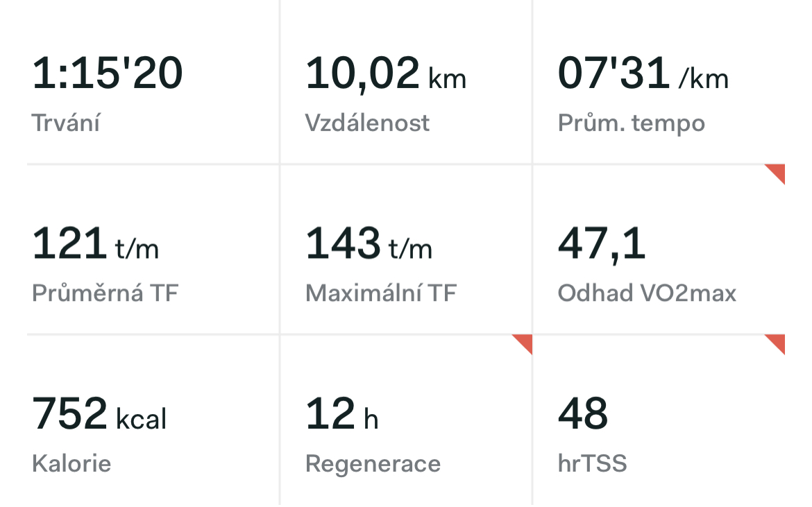The height and width of the screenshot is (507, 812).
Task: Click the red corner marker on Odhad VO2max
Action: click(778, 171)
